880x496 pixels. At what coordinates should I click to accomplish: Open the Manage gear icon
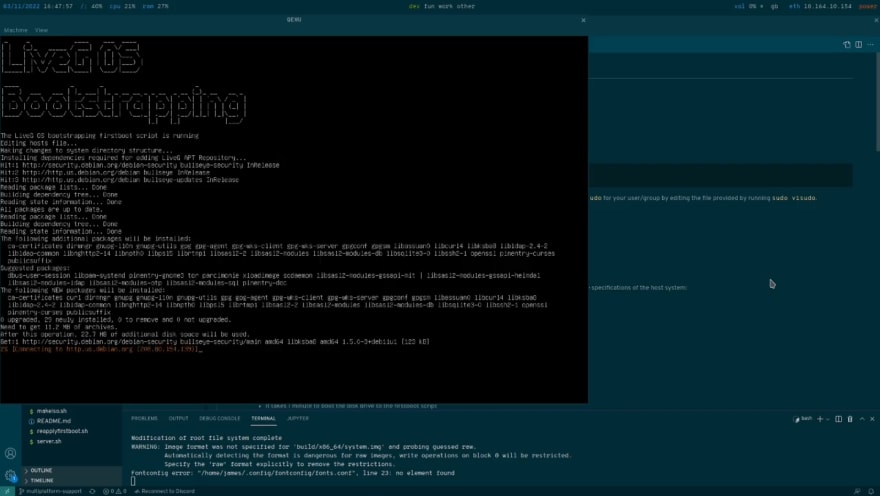pos(10,476)
